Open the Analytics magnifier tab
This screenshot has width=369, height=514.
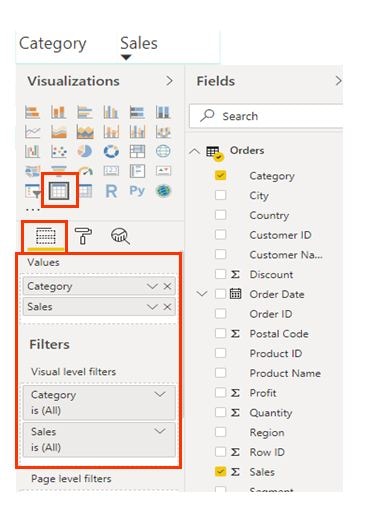tap(120, 236)
